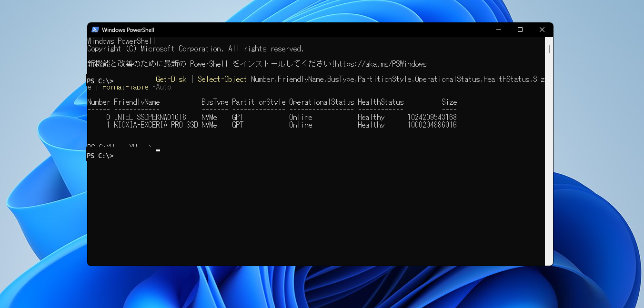Click the PartitionStyle column header
This screenshot has height=308, width=644.
[x=259, y=102]
